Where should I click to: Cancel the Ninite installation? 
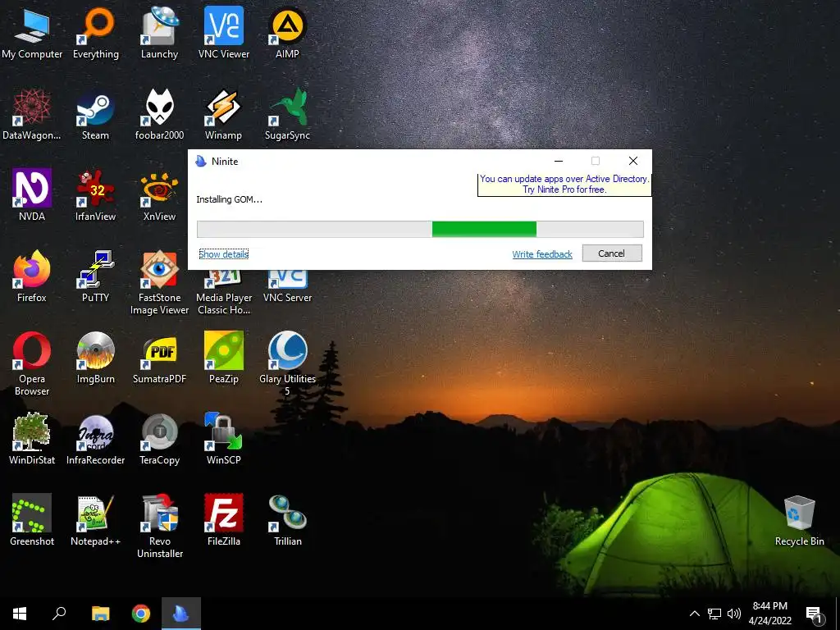[x=612, y=253]
